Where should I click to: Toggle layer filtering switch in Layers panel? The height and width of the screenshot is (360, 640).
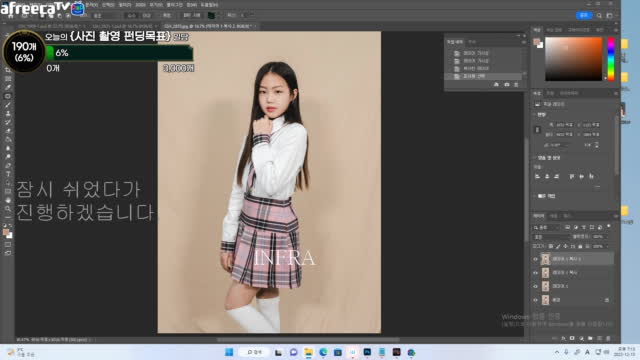click(609, 226)
